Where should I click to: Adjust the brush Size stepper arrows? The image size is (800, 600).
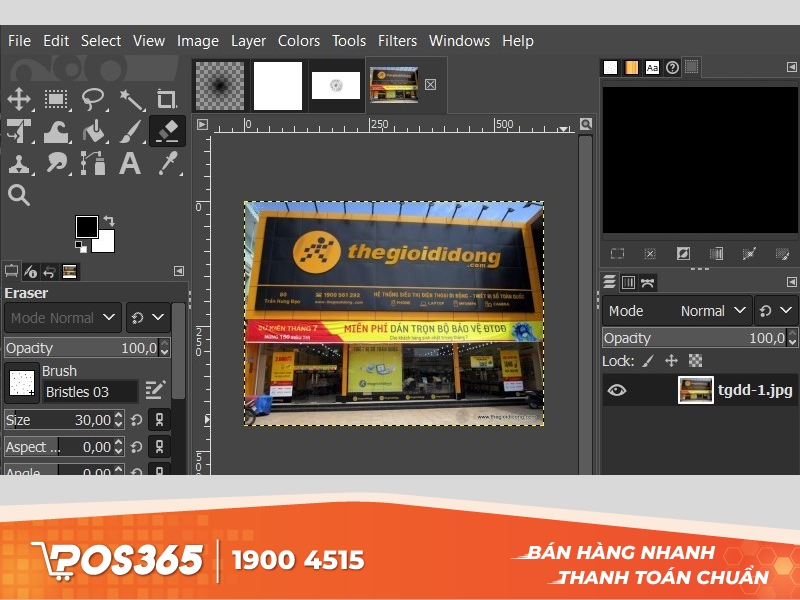coord(118,420)
